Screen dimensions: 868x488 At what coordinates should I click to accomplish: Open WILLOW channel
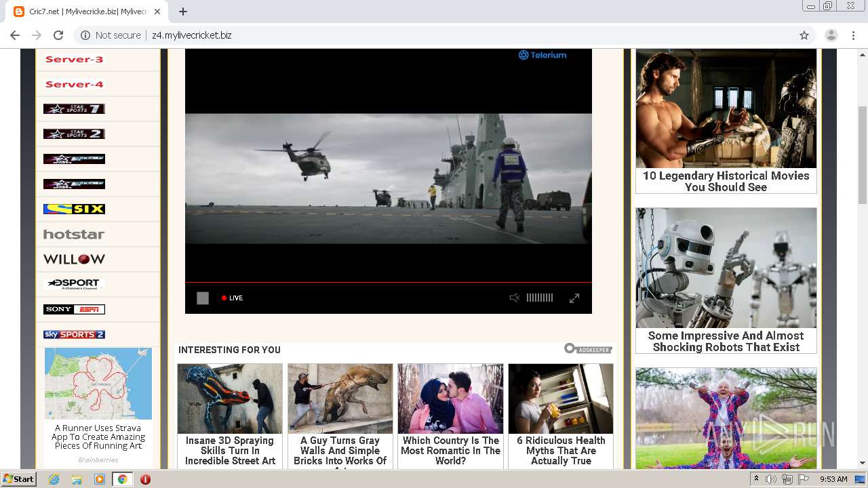(74, 259)
